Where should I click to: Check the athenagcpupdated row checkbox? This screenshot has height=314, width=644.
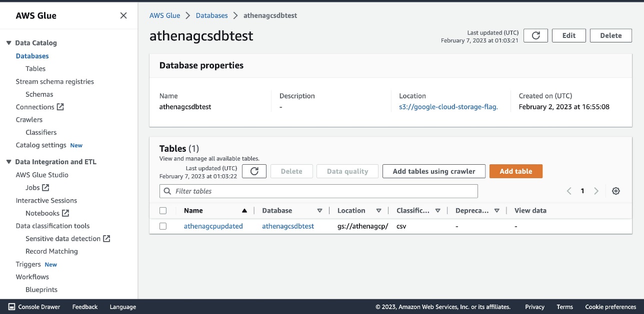point(163,226)
